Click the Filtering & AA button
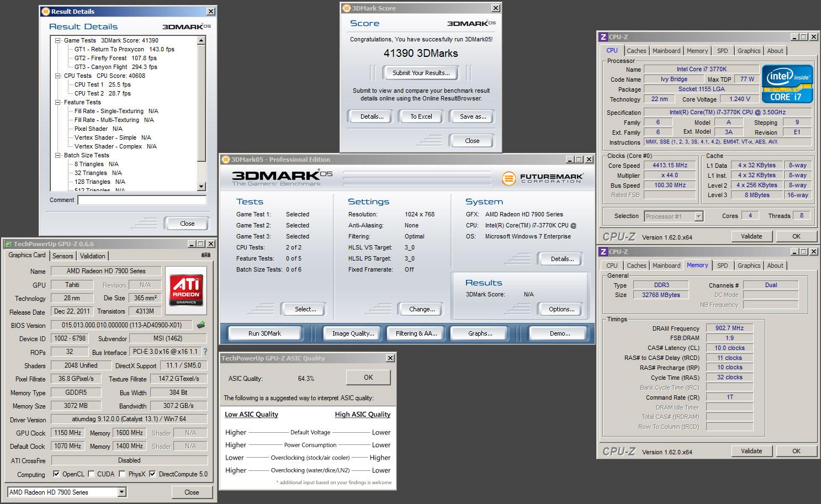 click(x=416, y=333)
